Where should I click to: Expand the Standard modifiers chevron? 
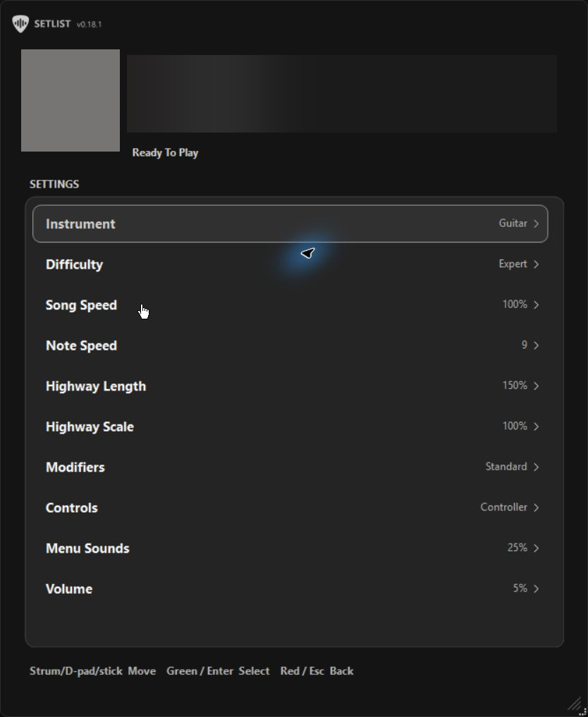[537, 467]
